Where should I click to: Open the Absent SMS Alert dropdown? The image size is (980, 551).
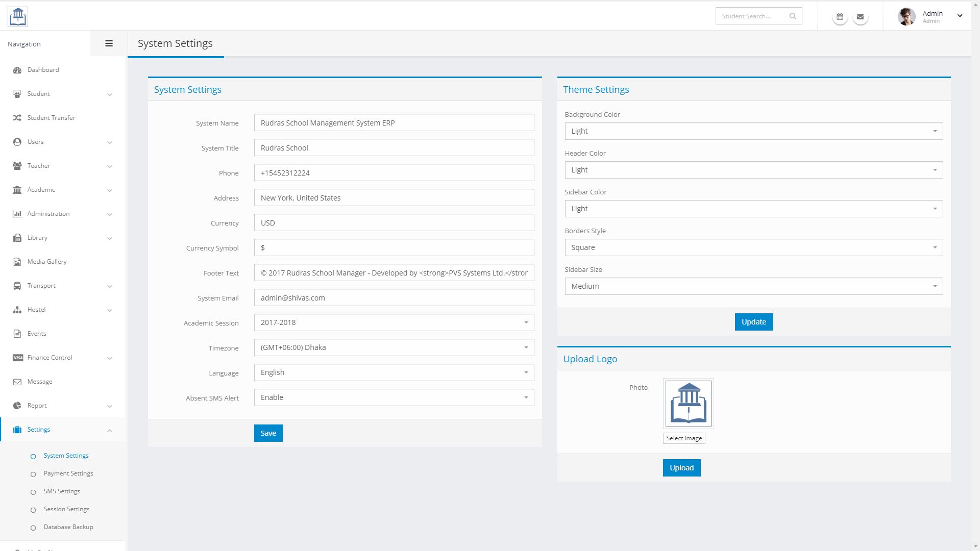click(x=394, y=397)
